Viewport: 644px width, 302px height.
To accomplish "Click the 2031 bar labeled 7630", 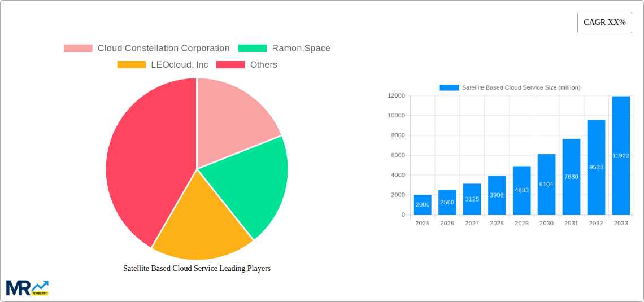I will (x=571, y=177).
